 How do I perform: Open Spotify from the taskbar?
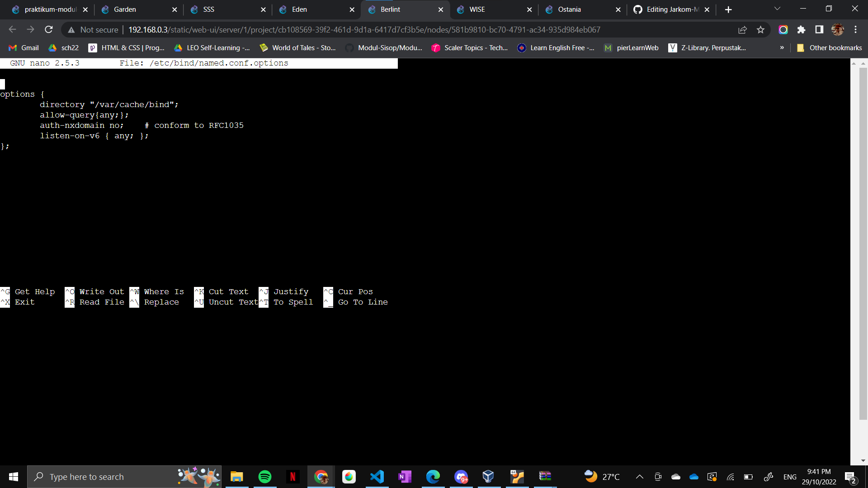[265, 477]
